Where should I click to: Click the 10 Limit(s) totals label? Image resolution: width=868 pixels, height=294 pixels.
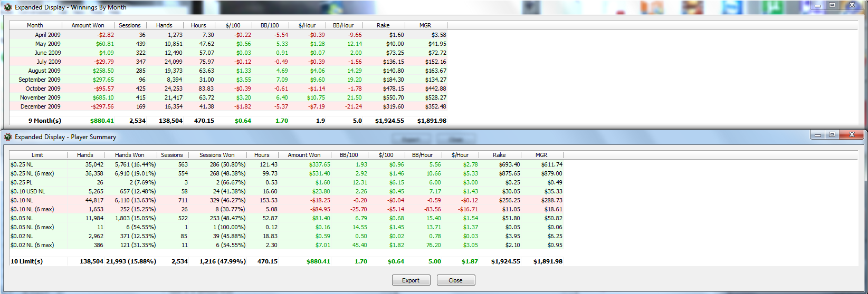point(26,261)
